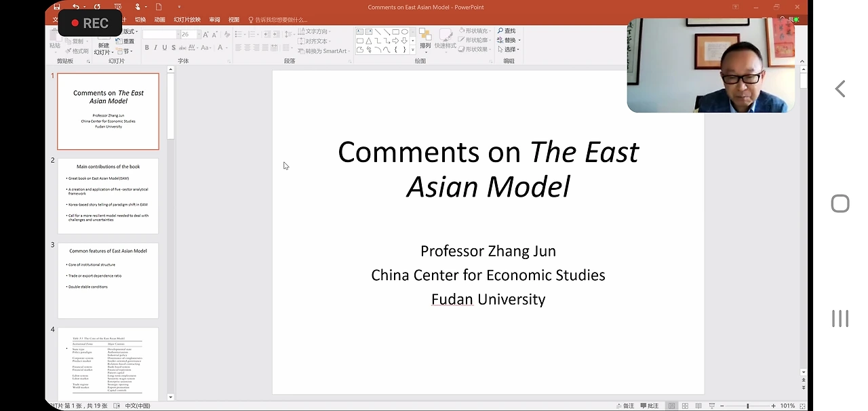The width and height of the screenshot is (868, 411).
Task: Decrease list indent level icon
Action: pos(266,34)
